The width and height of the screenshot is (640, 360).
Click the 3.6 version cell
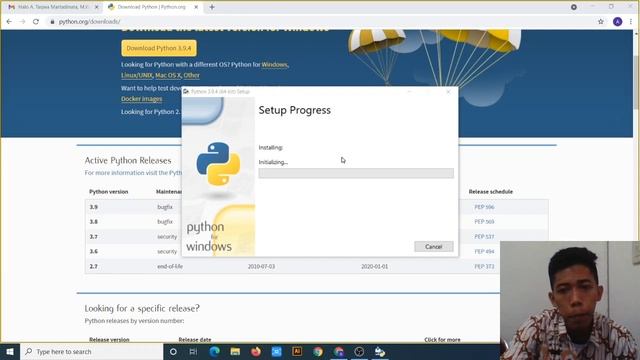[x=94, y=251]
